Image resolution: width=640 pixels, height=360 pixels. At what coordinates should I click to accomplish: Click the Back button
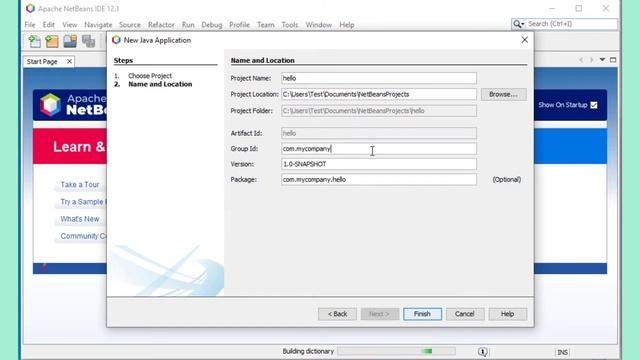coord(337,314)
